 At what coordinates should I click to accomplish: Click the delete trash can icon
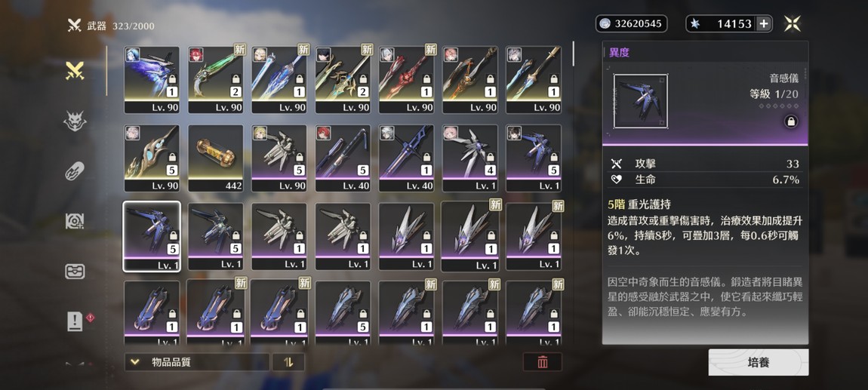pos(543,362)
